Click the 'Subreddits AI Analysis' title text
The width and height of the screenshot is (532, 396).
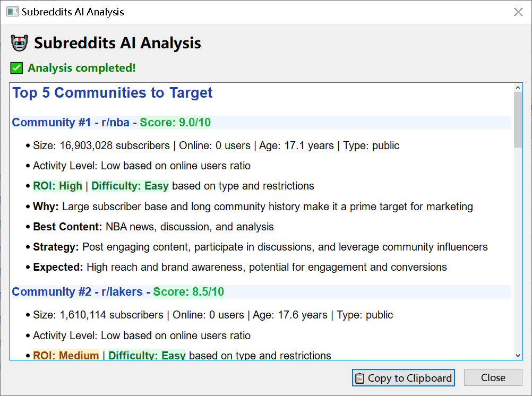[x=117, y=43]
